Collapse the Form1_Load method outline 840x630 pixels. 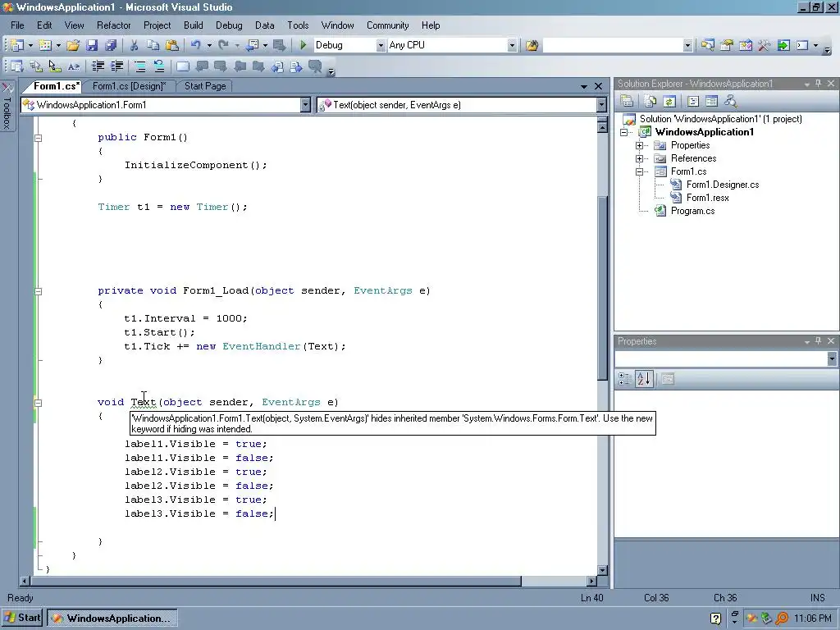click(x=38, y=291)
